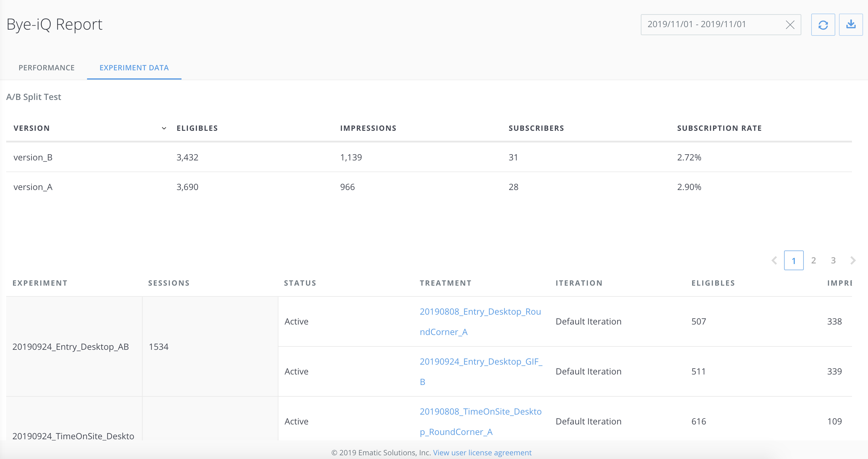Select page 1 in pagination
Image resolution: width=868 pixels, height=459 pixels.
794,260
